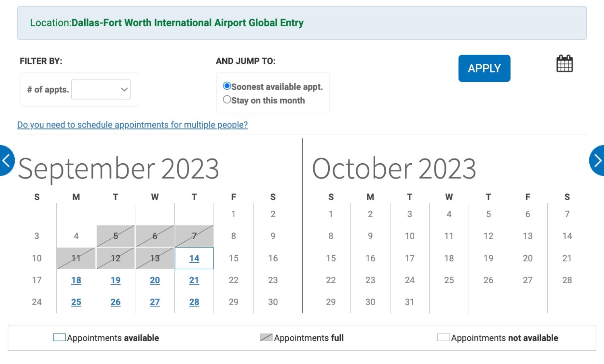
Task: Navigate to previous month using left arrow
Action: (5, 160)
